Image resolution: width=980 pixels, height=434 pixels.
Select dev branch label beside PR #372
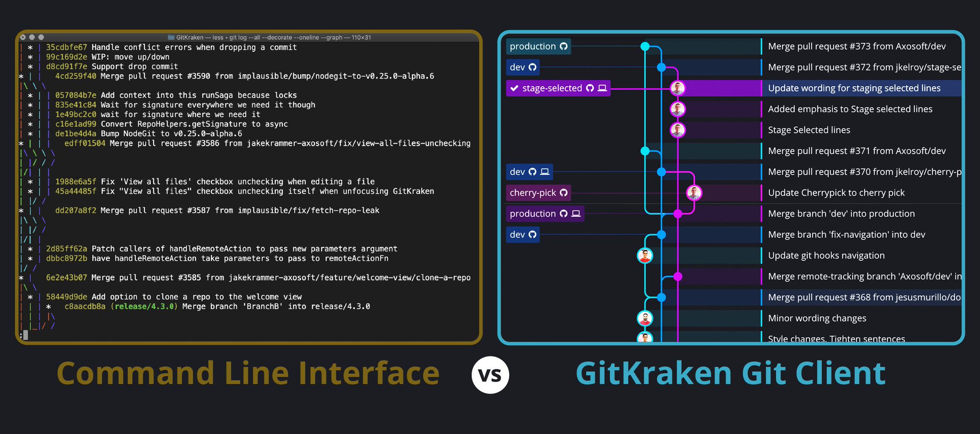coord(523,67)
